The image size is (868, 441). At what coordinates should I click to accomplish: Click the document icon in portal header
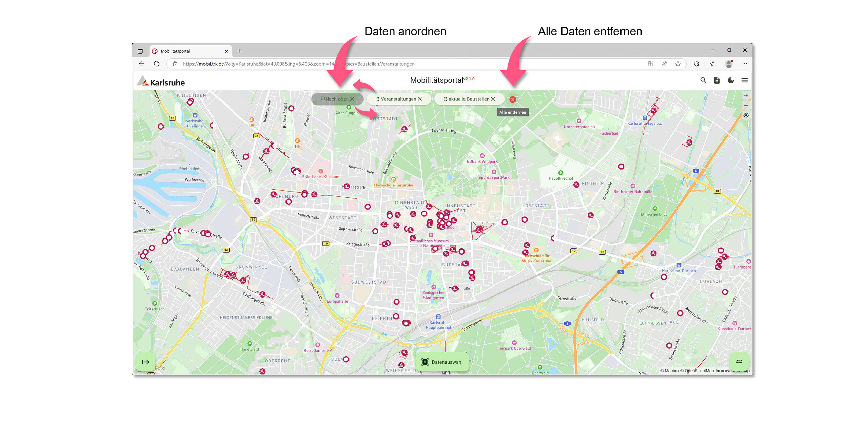coord(717,80)
